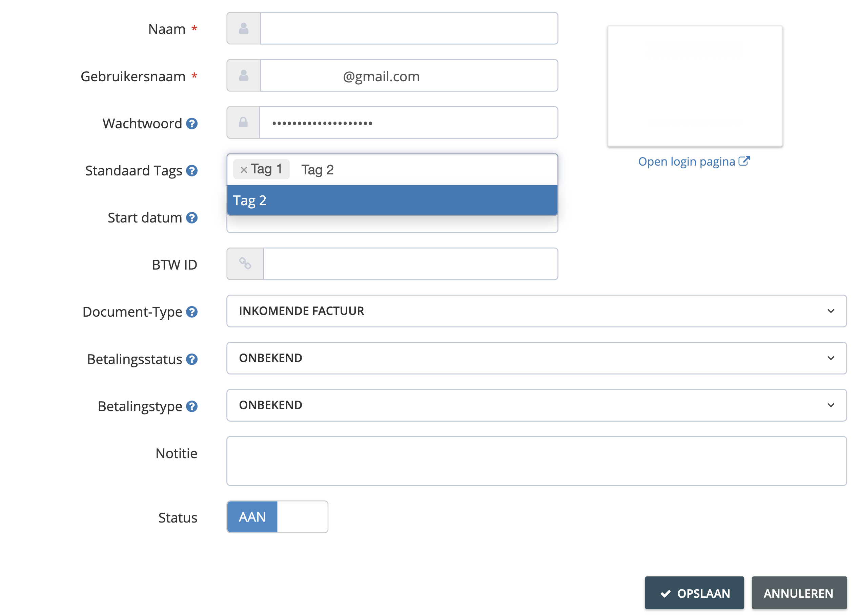Open the Document-Type dropdown INKOMENDE FACTUUR
The width and height of the screenshot is (858, 616).
(536, 311)
